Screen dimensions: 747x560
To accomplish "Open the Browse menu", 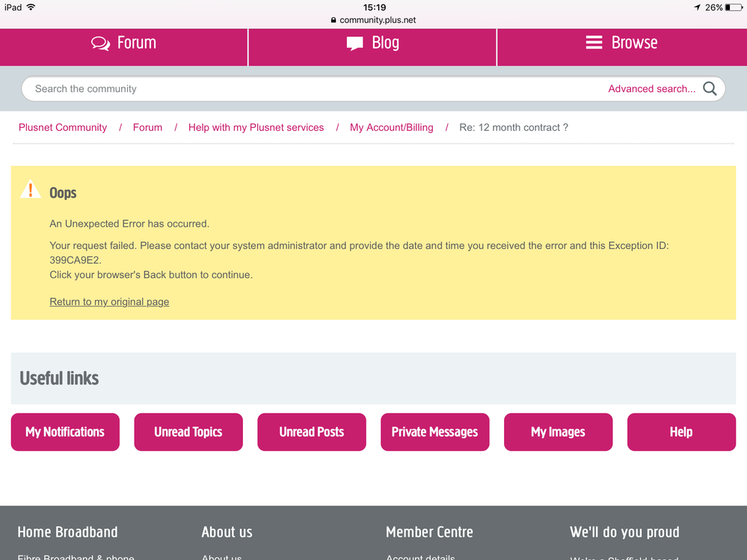I will point(621,43).
